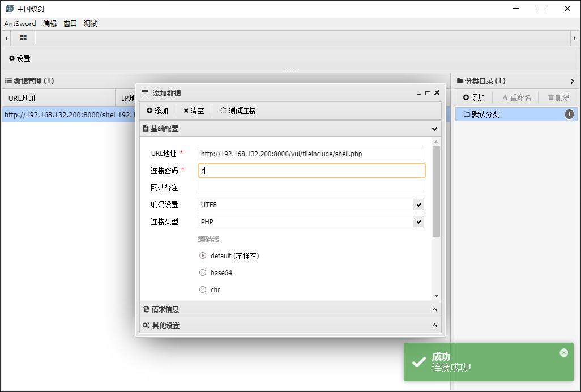Expand the 请求信息 section
This screenshot has width=581, height=392.
290,309
